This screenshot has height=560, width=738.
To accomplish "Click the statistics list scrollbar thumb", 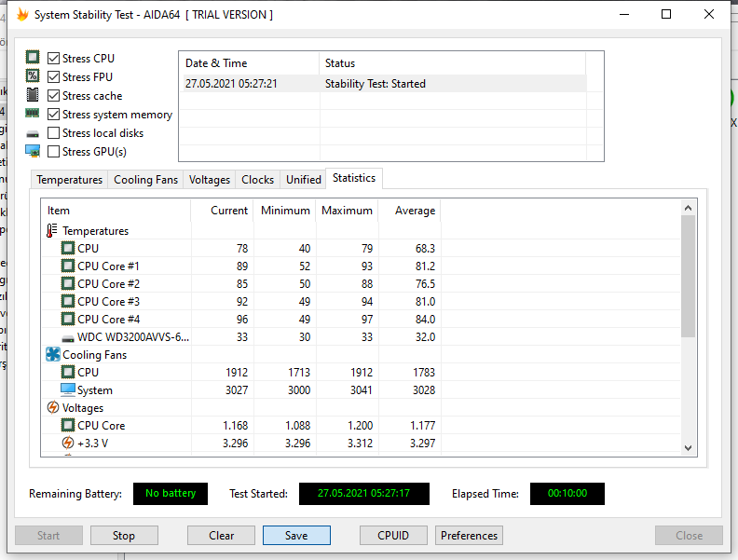I will 688,276.
